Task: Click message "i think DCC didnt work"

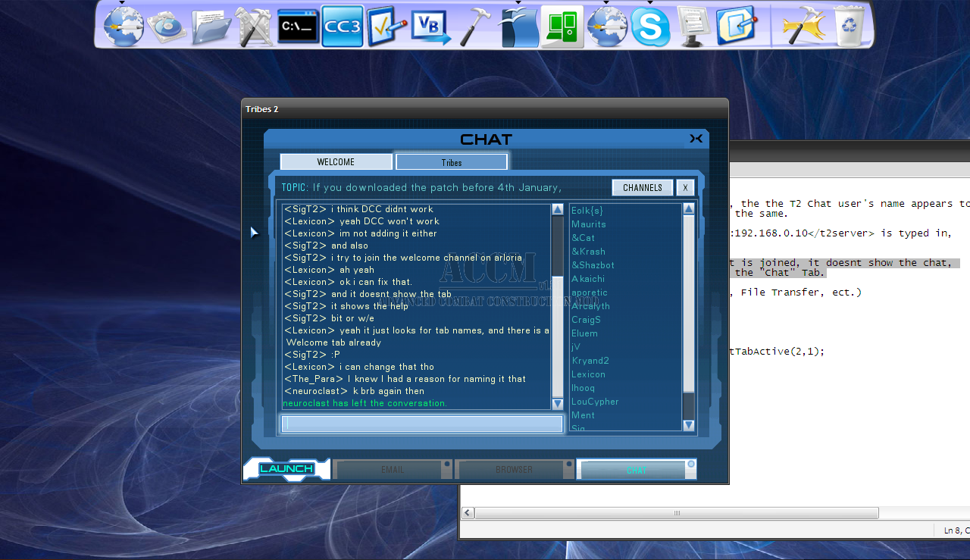Action: (382, 209)
